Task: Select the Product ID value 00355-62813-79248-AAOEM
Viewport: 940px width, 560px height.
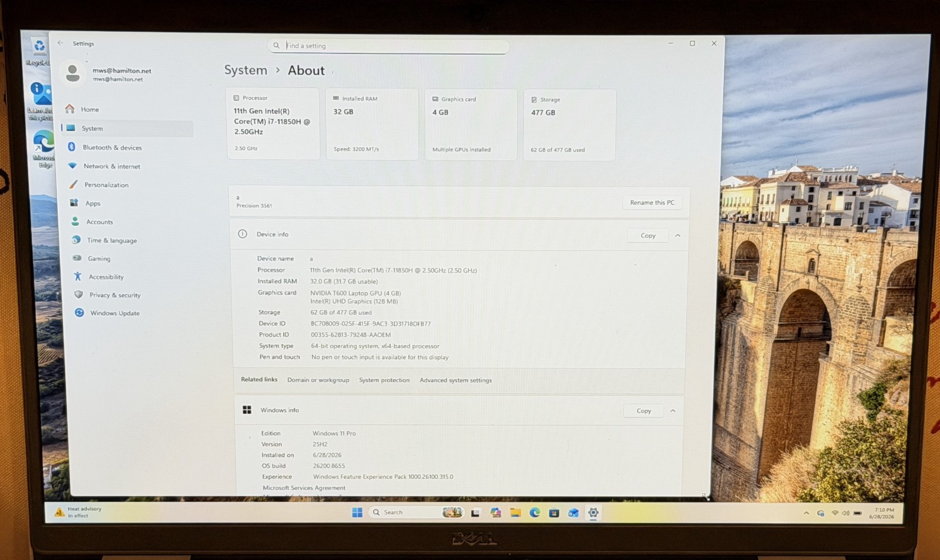Action: pyautogui.click(x=351, y=335)
